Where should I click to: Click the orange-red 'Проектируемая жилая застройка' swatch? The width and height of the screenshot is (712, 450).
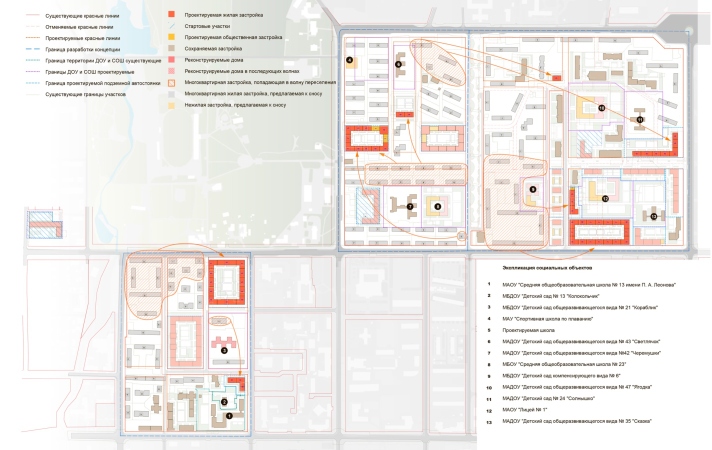[172, 15]
